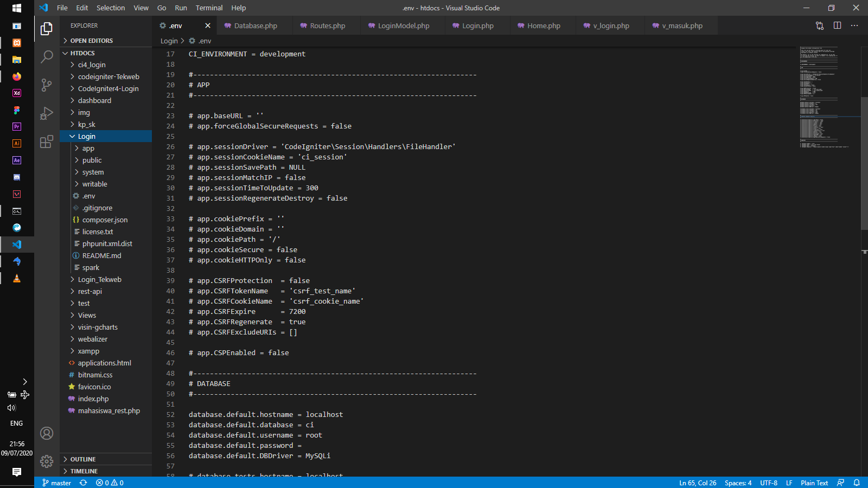The width and height of the screenshot is (868, 488).
Task: Change indentation via Spaces: 4
Action: 738,483
